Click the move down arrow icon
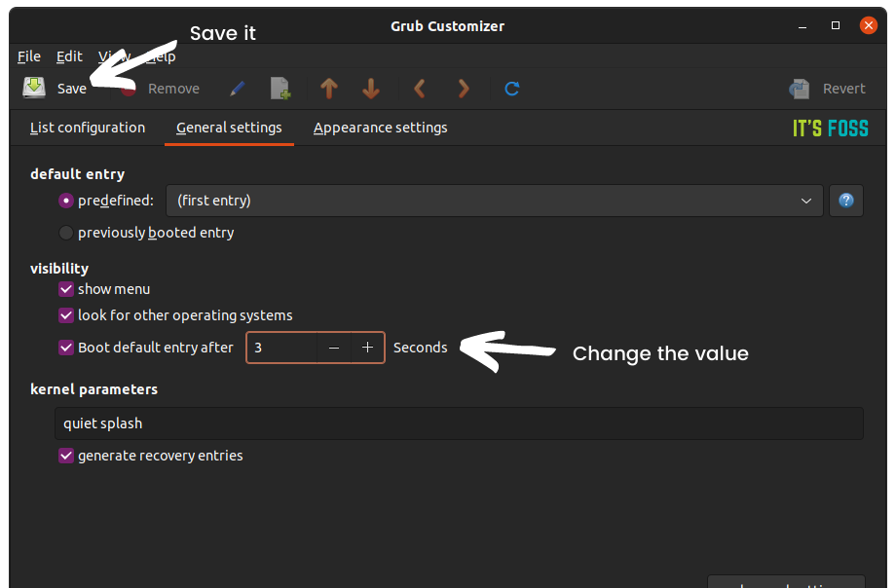896x588 pixels. tap(370, 89)
